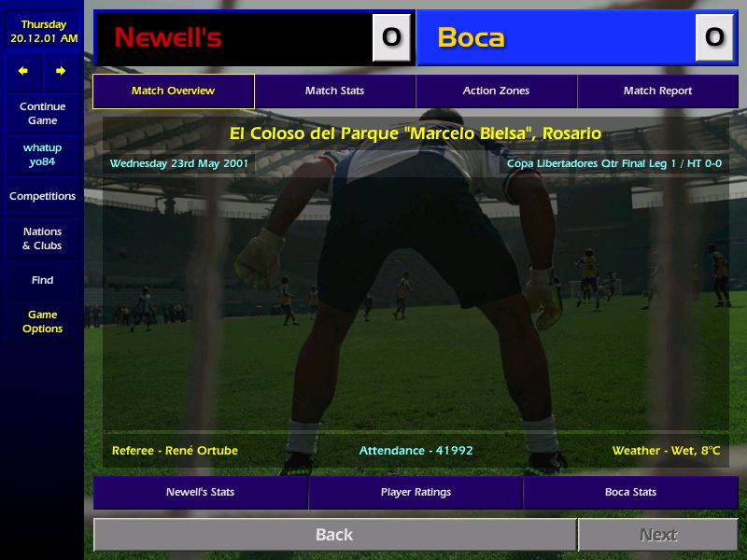This screenshot has width=747, height=560.
Task: Open the whatup yo84 manager menu
Action: point(42,155)
